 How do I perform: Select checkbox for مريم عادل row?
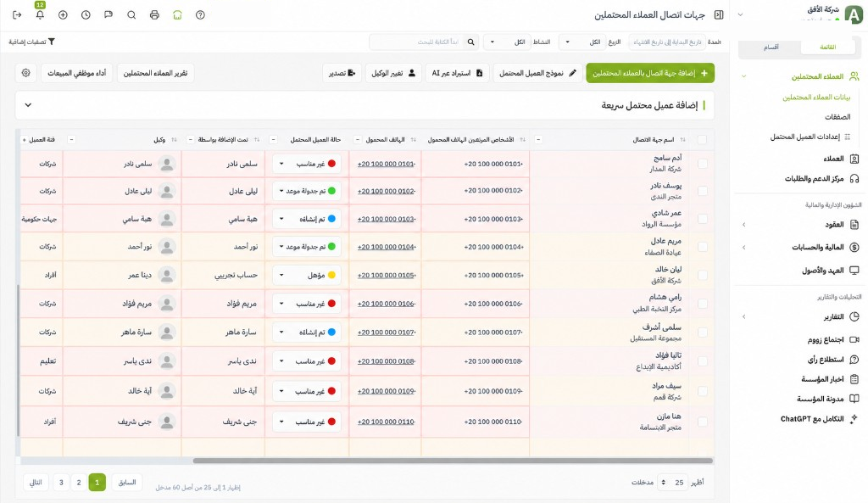pos(703,247)
